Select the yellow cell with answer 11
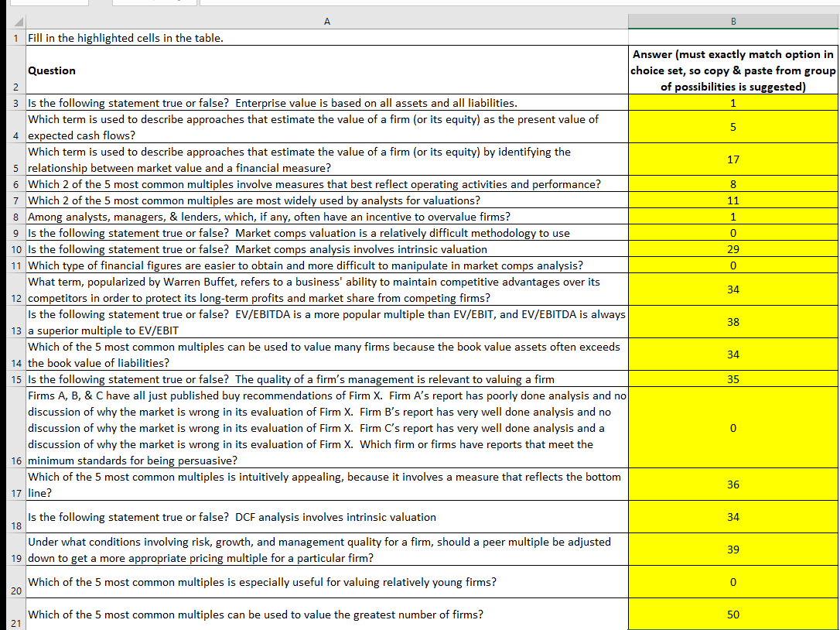The width and height of the screenshot is (840, 630). click(732, 200)
